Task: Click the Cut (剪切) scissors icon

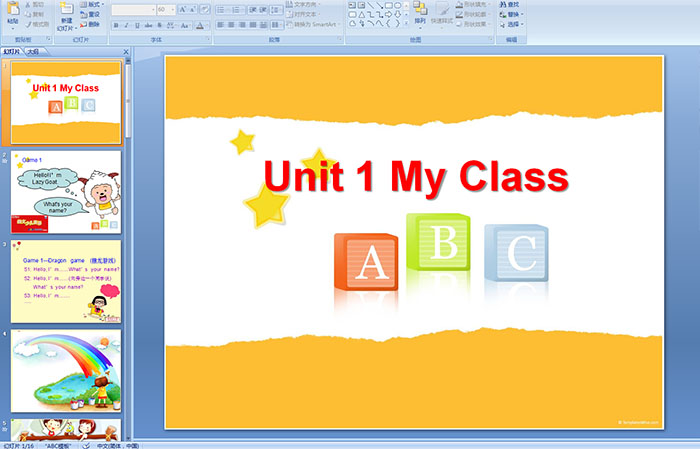Action: pyautogui.click(x=27, y=4)
